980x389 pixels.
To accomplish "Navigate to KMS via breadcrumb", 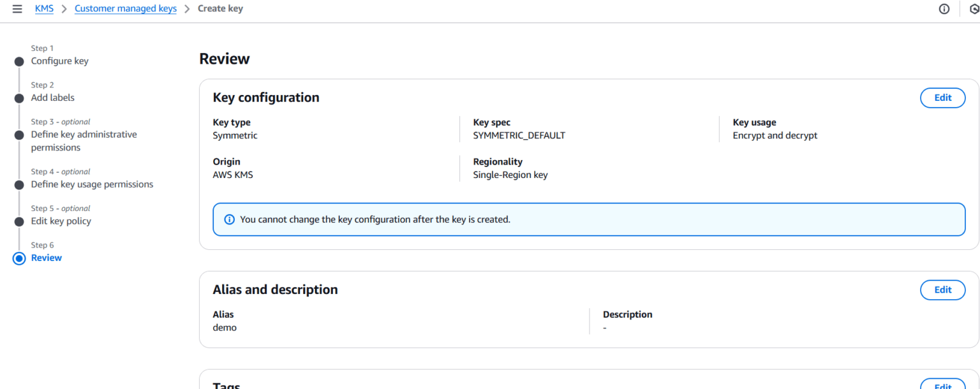I will 44,8.
